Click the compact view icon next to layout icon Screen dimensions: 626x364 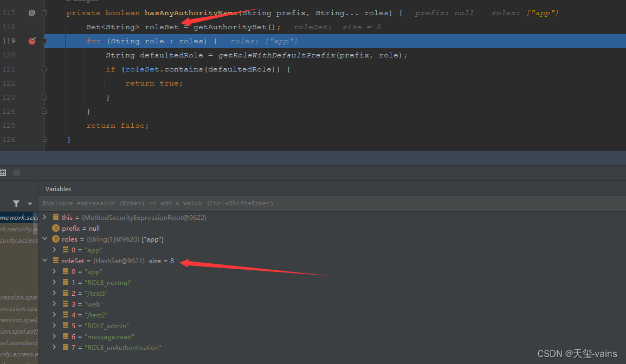pyautogui.click(x=16, y=172)
